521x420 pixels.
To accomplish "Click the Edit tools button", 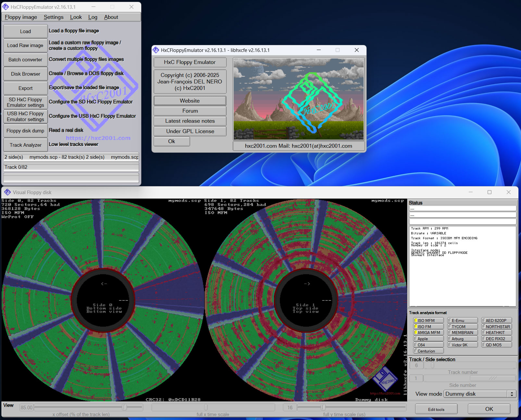I will click(x=436, y=409).
